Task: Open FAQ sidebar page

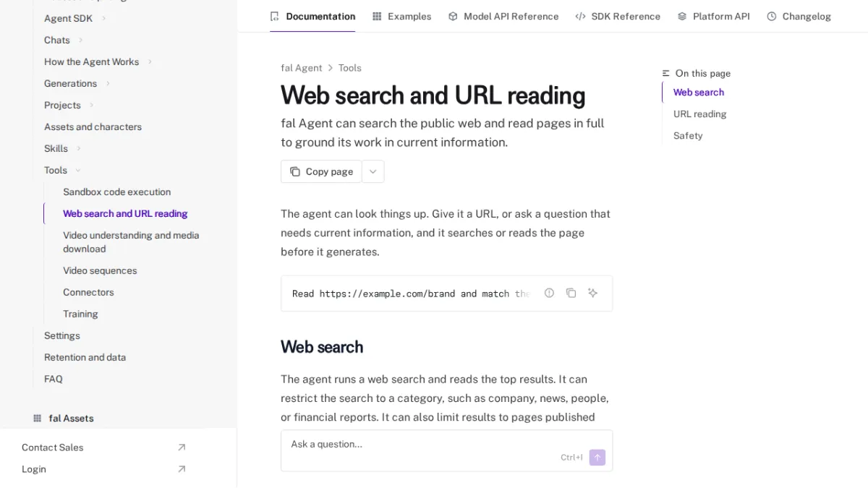Action: click(54, 379)
